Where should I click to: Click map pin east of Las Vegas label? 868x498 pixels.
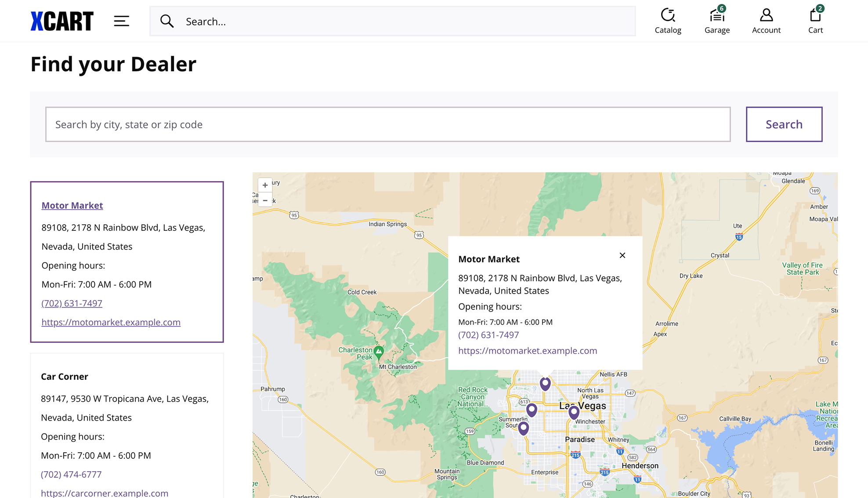coord(574,412)
